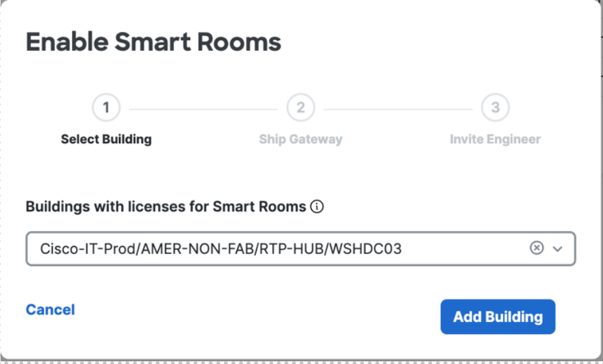Click the step 1 circle indicator
The image size is (603, 364).
106,107
